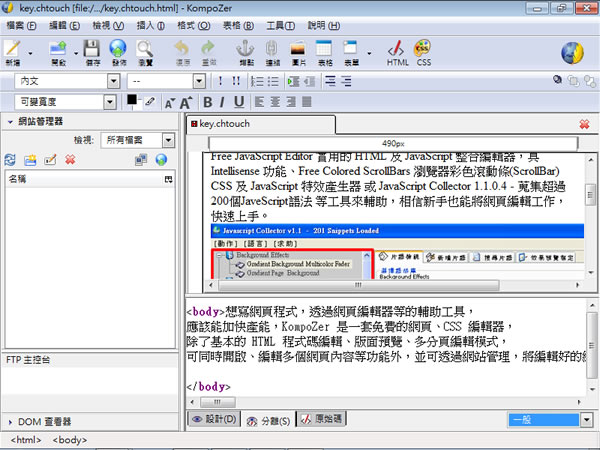Insert a table using the 表格 icon

(x=325, y=50)
